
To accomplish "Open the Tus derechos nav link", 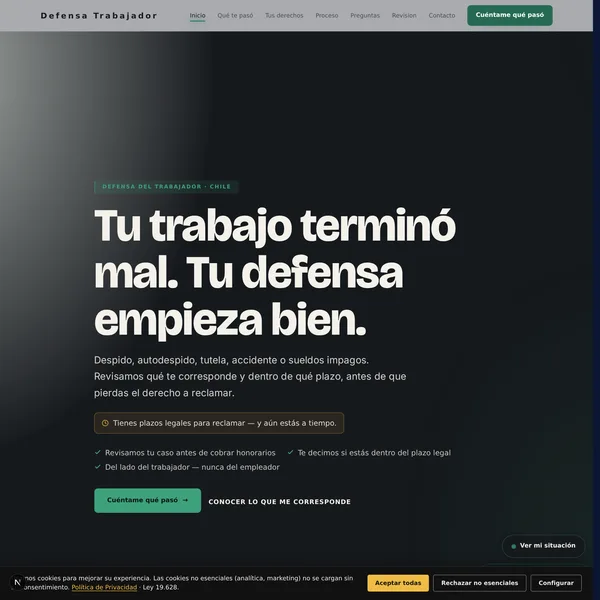I will 284,16.
